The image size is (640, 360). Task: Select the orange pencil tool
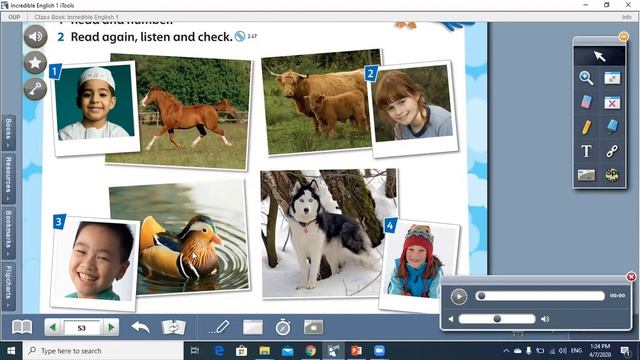pos(586,127)
